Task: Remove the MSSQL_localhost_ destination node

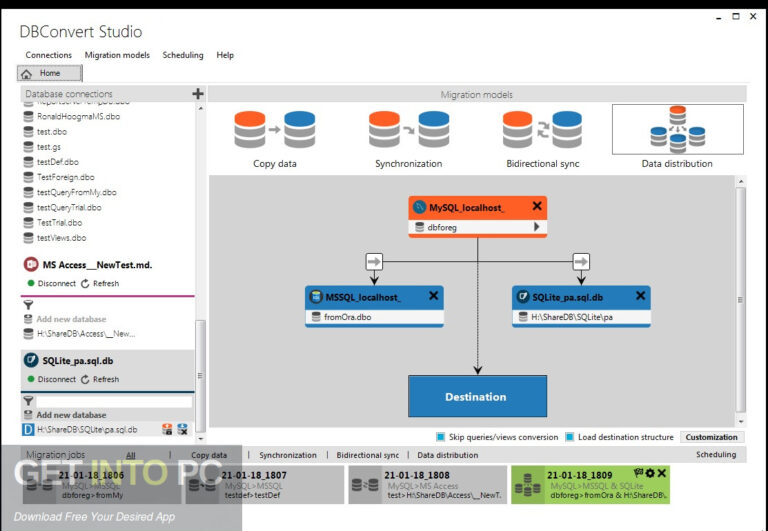Action: tap(433, 296)
